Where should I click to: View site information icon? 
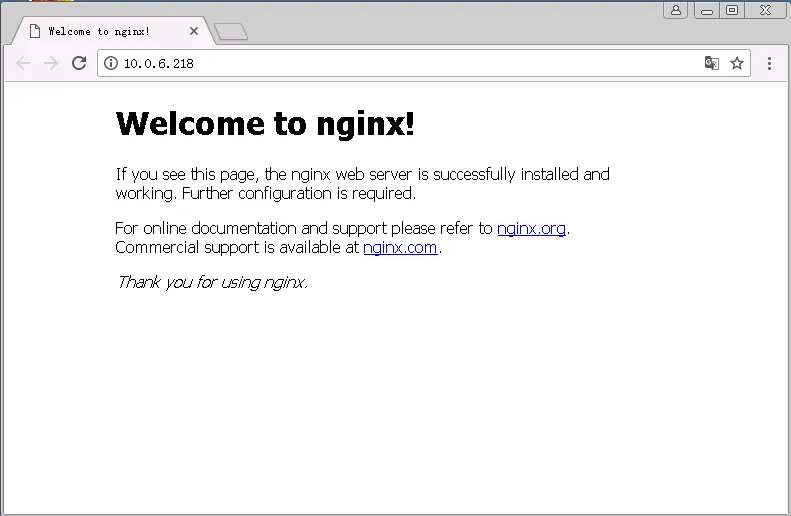tap(111, 63)
